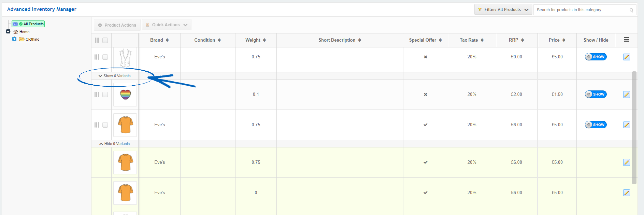This screenshot has width=644, height=215.
Task: Select the Clothing folder in the sidebar
Action: point(32,39)
